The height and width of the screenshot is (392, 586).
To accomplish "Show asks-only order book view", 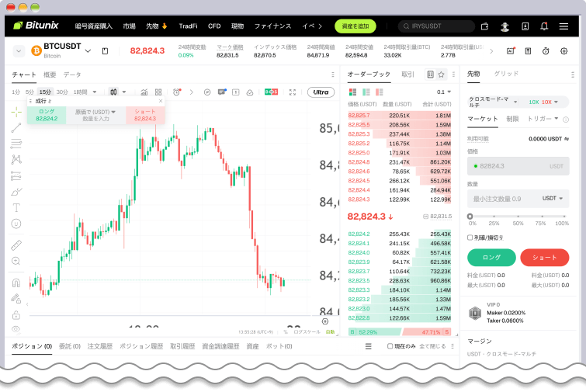I will 380,92.
